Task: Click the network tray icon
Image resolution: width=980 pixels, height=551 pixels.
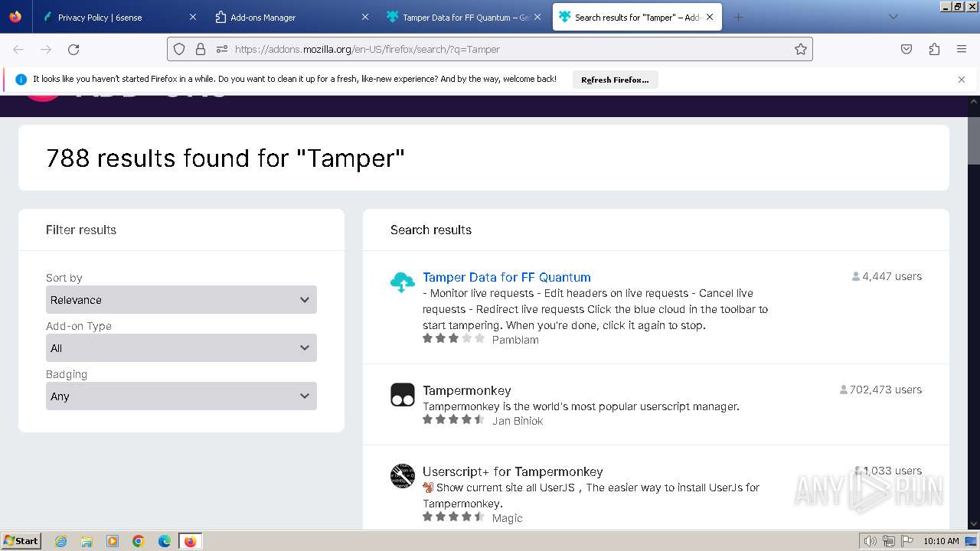Action: coord(889,541)
